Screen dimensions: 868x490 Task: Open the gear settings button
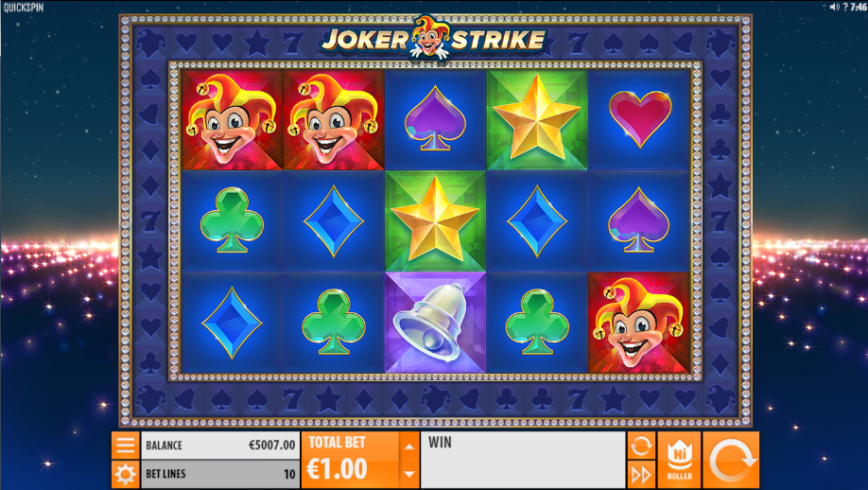coord(125,475)
